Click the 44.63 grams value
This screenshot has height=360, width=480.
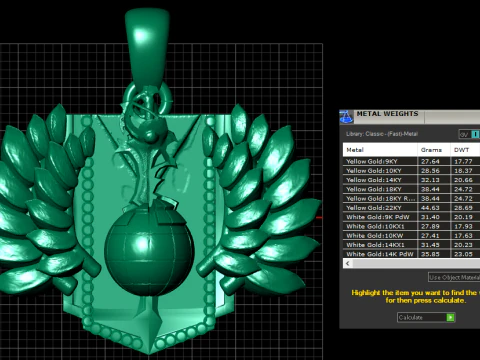point(430,208)
